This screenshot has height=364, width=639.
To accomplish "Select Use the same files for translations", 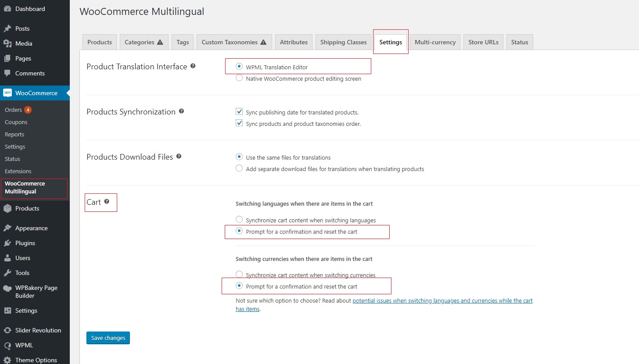I will pos(239,157).
